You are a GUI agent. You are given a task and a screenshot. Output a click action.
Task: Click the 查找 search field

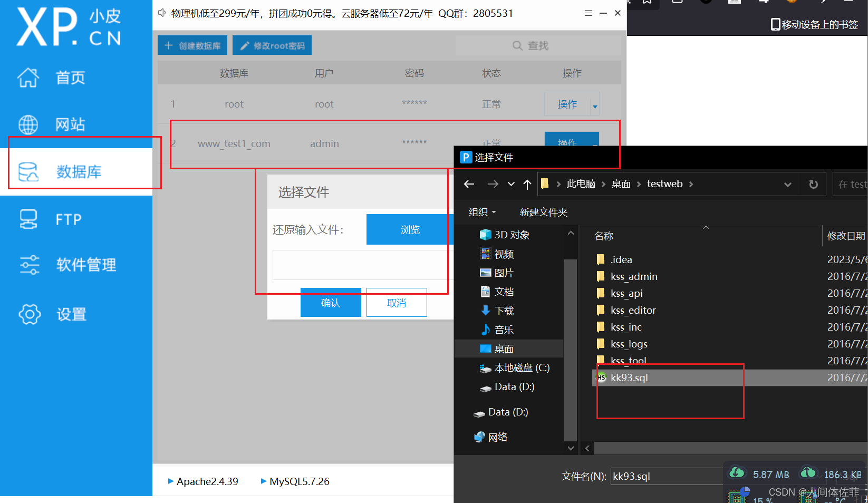[538, 45]
